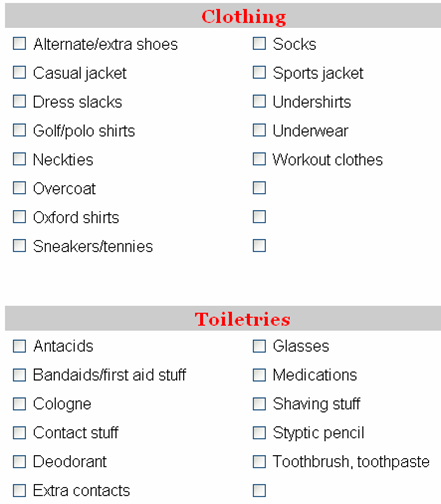The image size is (441, 504).
Task: Select the Cologne checkbox
Action: (19, 404)
